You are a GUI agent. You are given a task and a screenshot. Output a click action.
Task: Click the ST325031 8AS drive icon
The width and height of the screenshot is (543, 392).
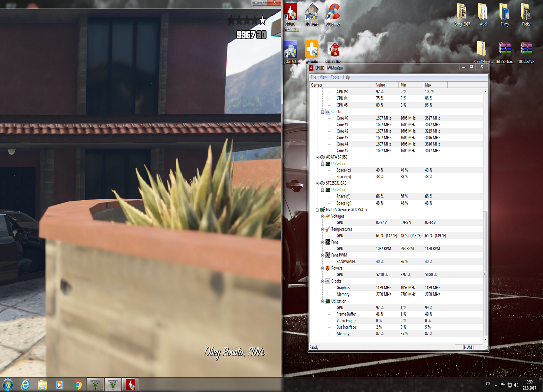pyautogui.click(x=322, y=183)
